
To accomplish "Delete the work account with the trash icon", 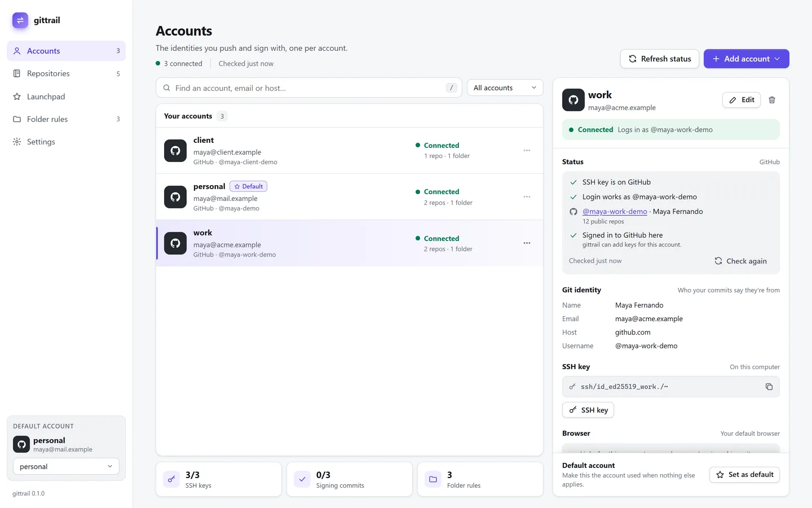I will coord(772,100).
